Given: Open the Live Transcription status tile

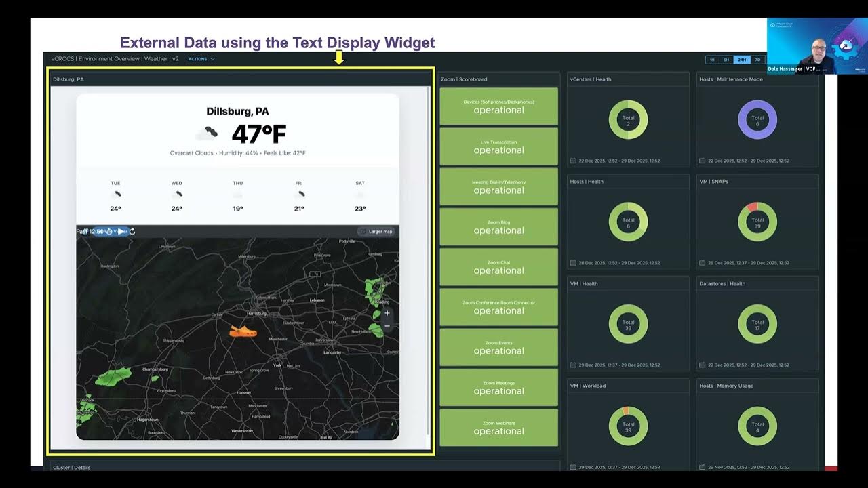Looking at the screenshot, I should click(498, 146).
